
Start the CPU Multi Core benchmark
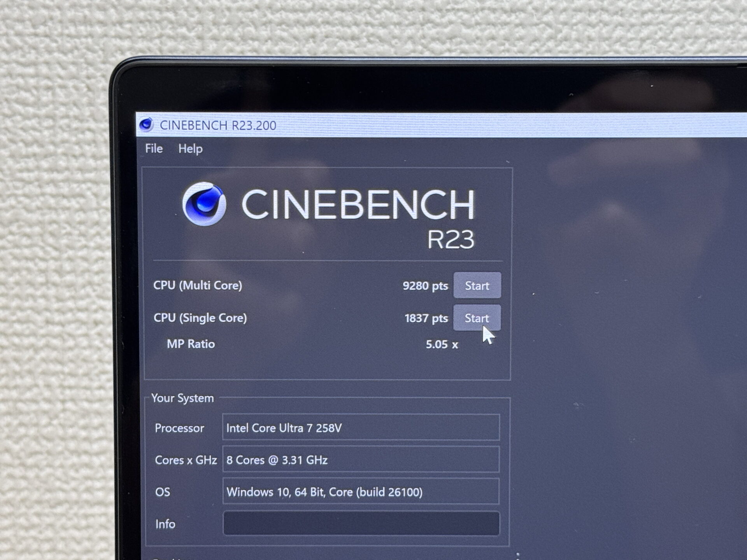pyautogui.click(x=477, y=286)
